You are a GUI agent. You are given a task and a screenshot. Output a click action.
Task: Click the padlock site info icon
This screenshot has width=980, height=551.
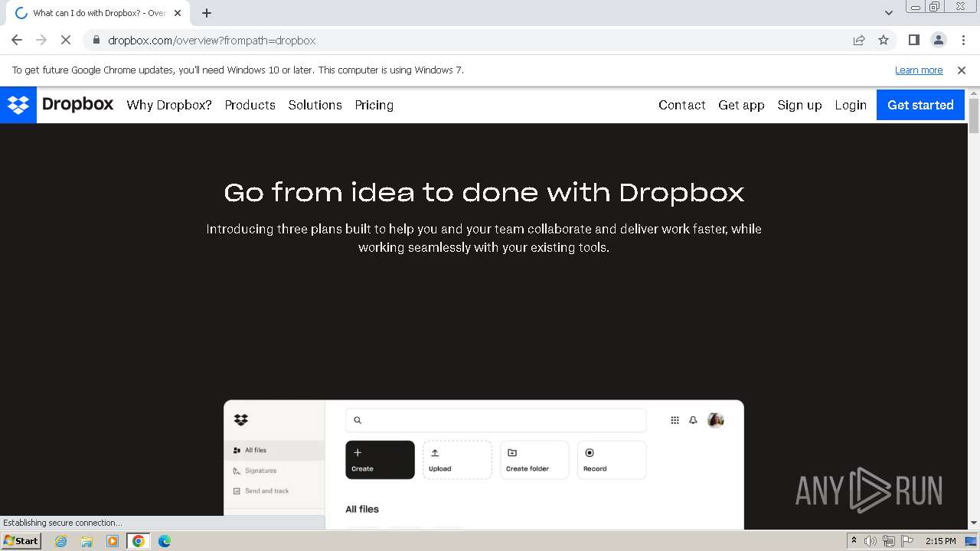pyautogui.click(x=96, y=41)
